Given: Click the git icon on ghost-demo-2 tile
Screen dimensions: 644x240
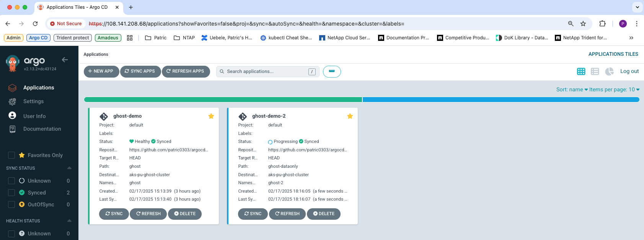Looking at the screenshot, I should pos(243,117).
